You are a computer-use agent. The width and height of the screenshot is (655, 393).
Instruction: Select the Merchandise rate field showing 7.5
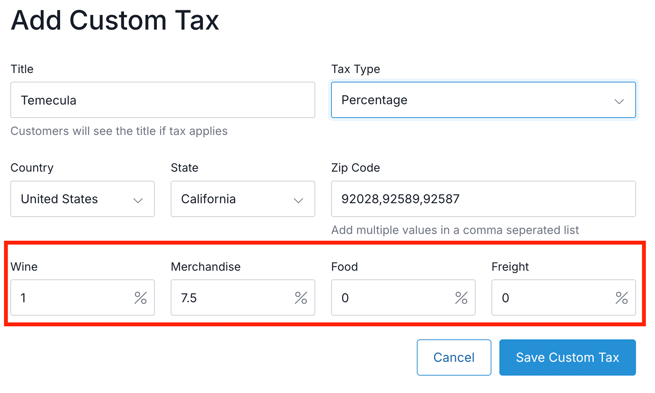point(243,297)
